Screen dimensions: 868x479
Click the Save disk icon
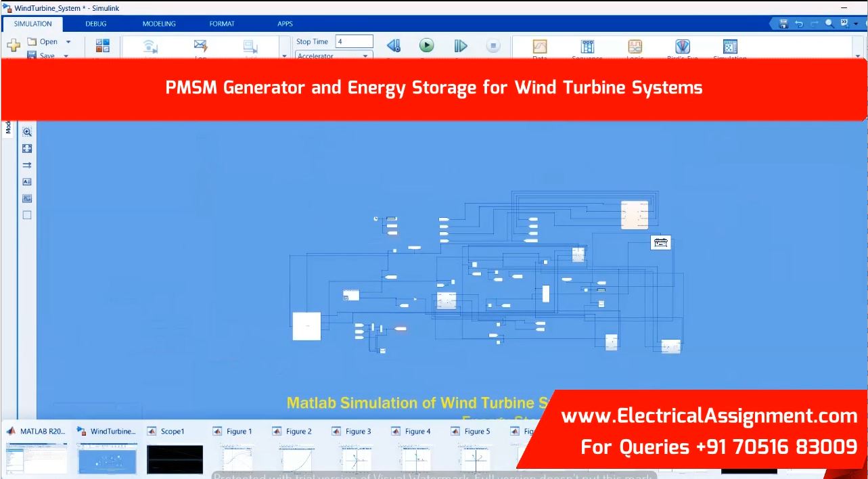tap(32, 55)
